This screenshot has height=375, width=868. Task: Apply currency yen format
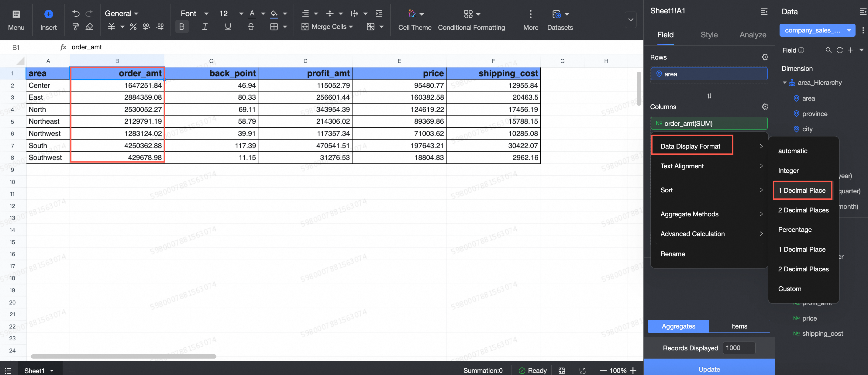(111, 27)
